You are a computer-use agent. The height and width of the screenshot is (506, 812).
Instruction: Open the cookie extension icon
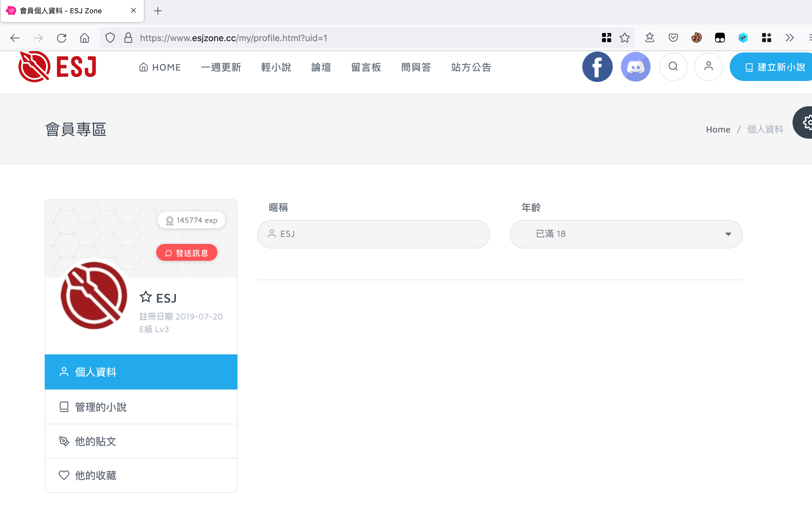pyautogui.click(x=697, y=38)
